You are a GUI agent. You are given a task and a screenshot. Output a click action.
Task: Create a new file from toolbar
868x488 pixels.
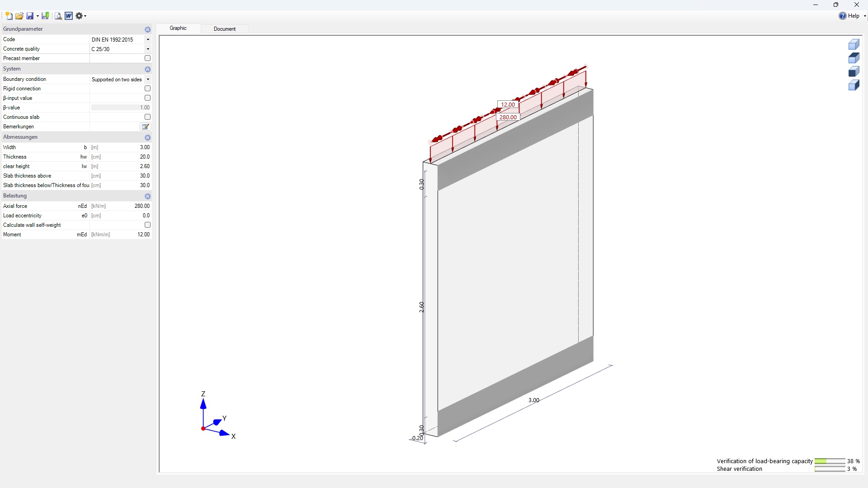pos(9,16)
